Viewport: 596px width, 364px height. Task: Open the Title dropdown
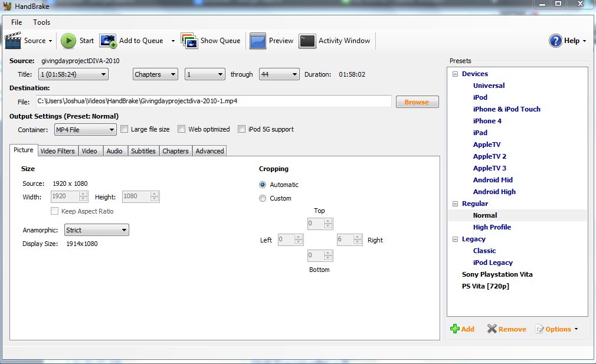[x=73, y=74]
